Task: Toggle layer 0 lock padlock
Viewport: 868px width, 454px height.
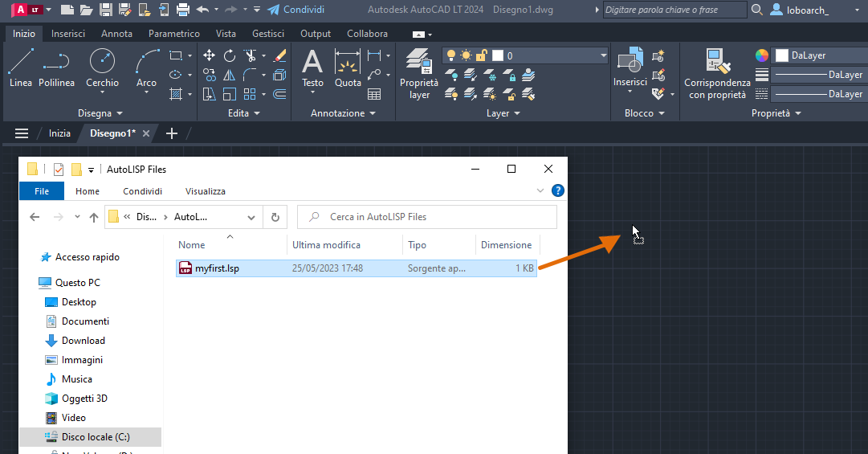Action: (482, 55)
